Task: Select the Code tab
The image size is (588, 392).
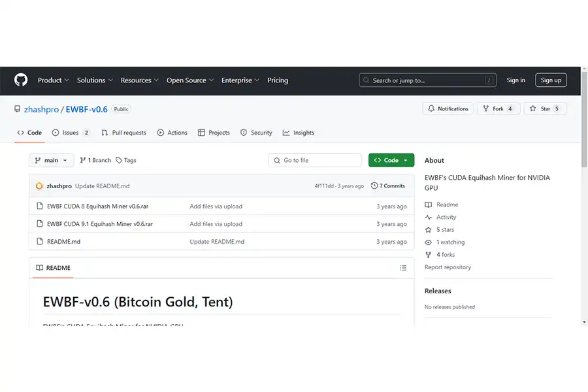Action: click(29, 133)
